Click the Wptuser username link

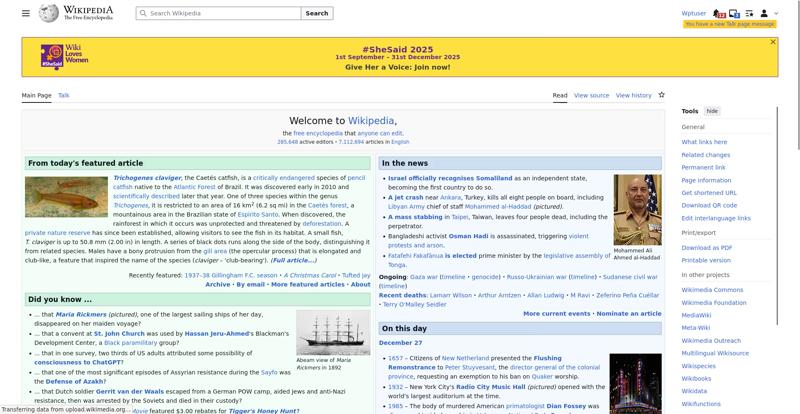(x=693, y=13)
